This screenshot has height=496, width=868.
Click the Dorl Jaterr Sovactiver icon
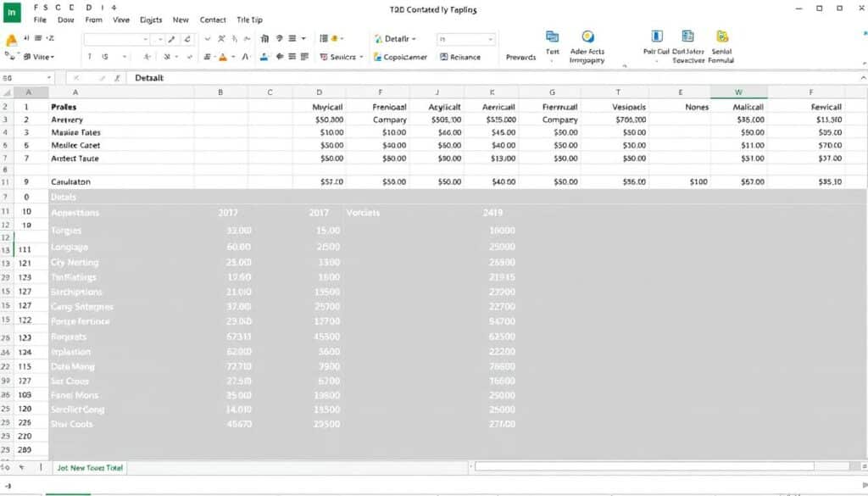pyautogui.click(x=687, y=36)
